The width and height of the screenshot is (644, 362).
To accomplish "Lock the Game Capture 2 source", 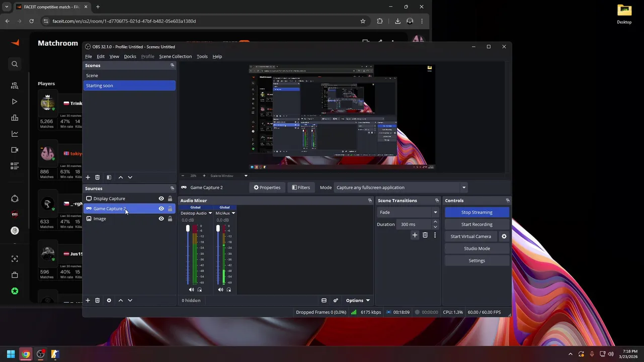I will click(170, 209).
